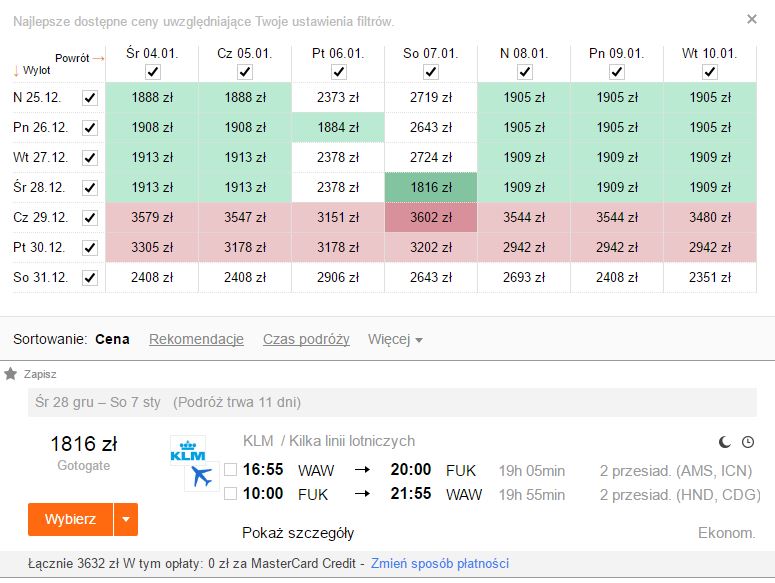Click the moon overnight flight icon
775x583 pixels.
(x=725, y=442)
